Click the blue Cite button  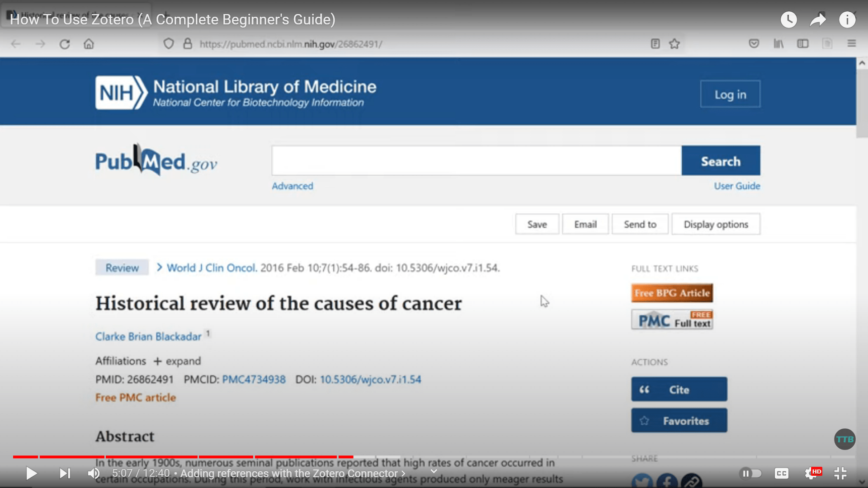tap(679, 389)
